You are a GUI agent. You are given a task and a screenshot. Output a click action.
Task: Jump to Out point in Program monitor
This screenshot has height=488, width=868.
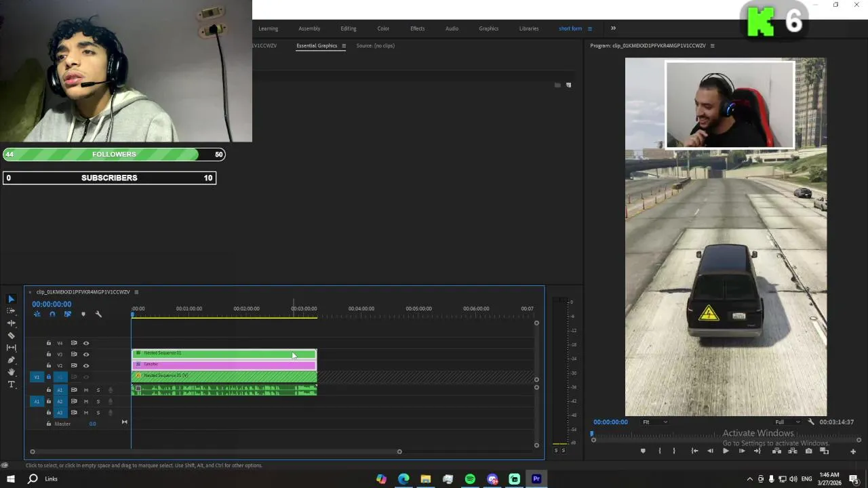(757, 451)
